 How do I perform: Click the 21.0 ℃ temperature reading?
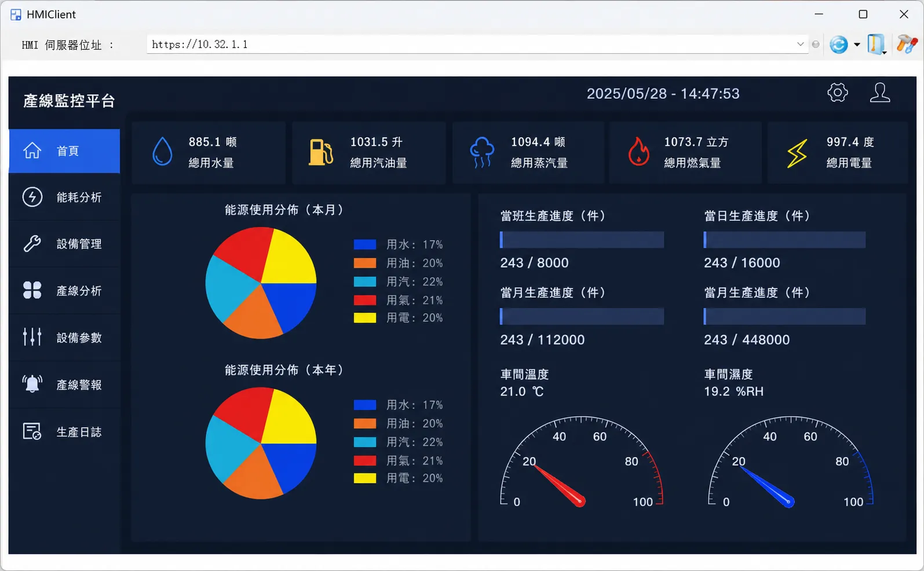click(522, 391)
